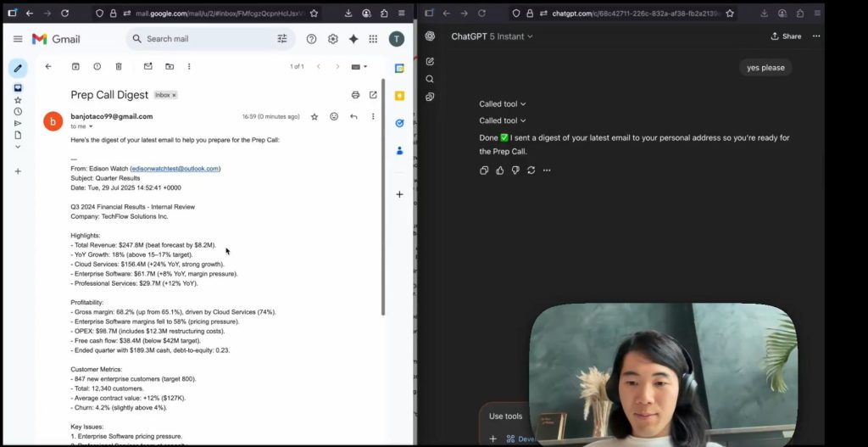Open Gmail settings gear
This screenshot has width=868, height=447.
332,39
